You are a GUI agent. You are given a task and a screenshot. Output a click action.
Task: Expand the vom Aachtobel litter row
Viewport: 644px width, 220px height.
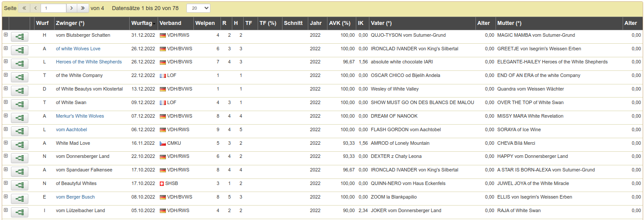click(6, 129)
